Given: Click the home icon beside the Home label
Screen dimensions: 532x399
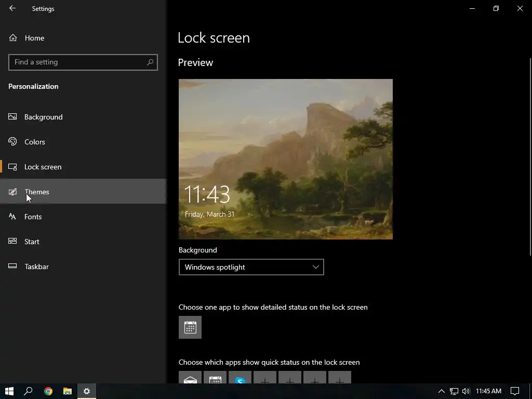Looking at the screenshot, I should coord(13,37).
